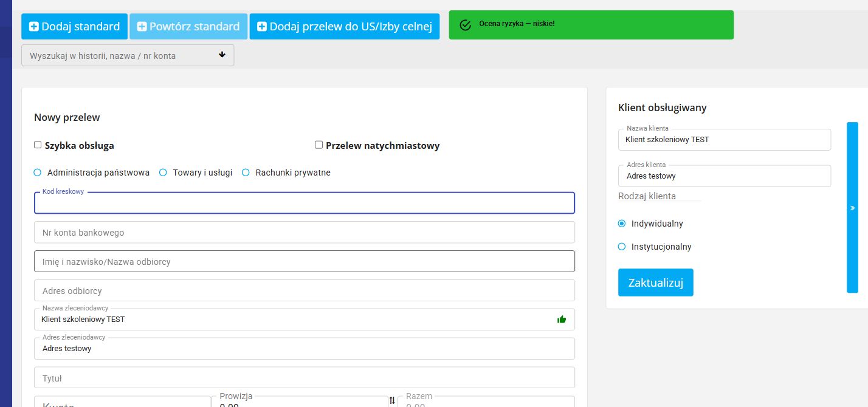Click the Dodaj standard button
This screenshot has height=407, width=868.
74,26
